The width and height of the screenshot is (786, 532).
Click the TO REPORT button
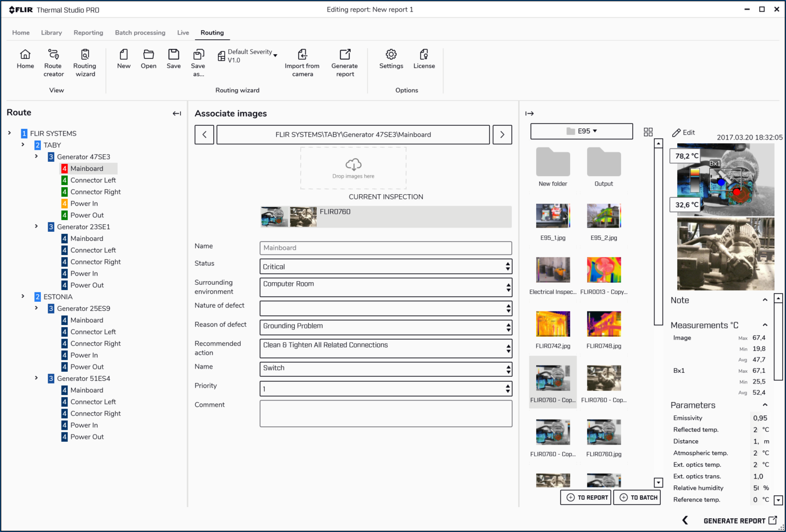pyautogui.click(x=587, y=498)
